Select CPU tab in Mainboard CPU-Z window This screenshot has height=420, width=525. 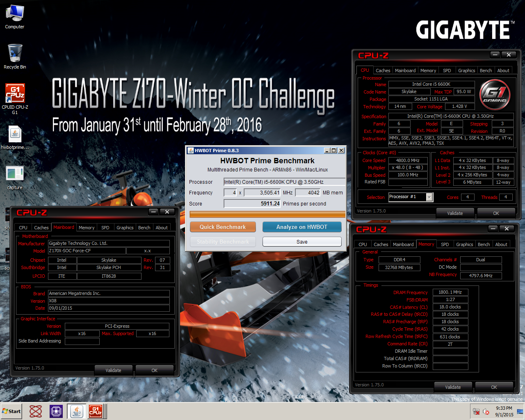[23, 228]
